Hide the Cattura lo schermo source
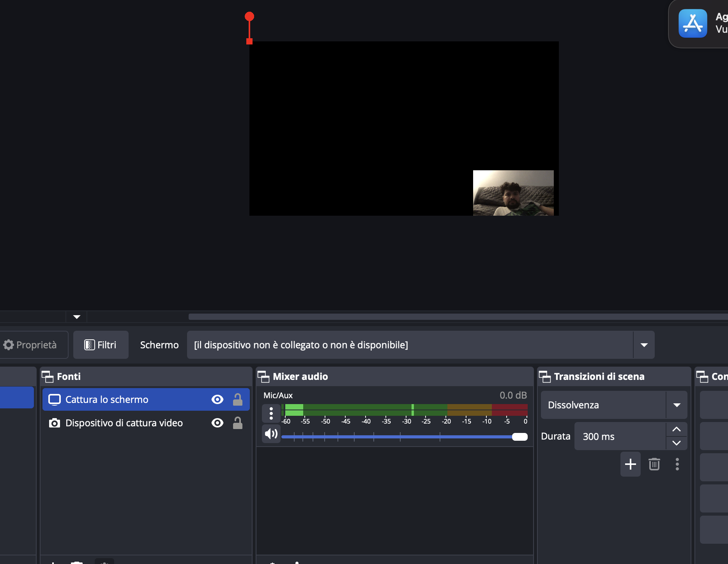The width and height of the screenshot is (728, 564). coord(217,399)
